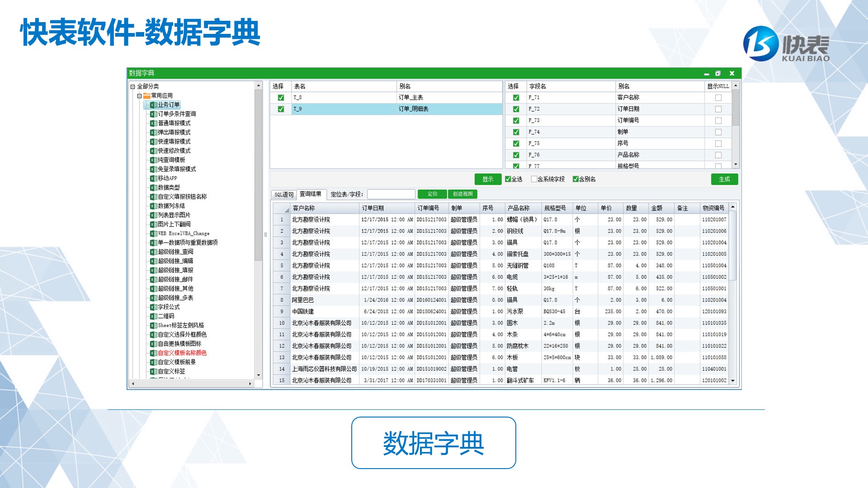Select the 自定义选择外框颜色 tree item

(x=182, y=335)
